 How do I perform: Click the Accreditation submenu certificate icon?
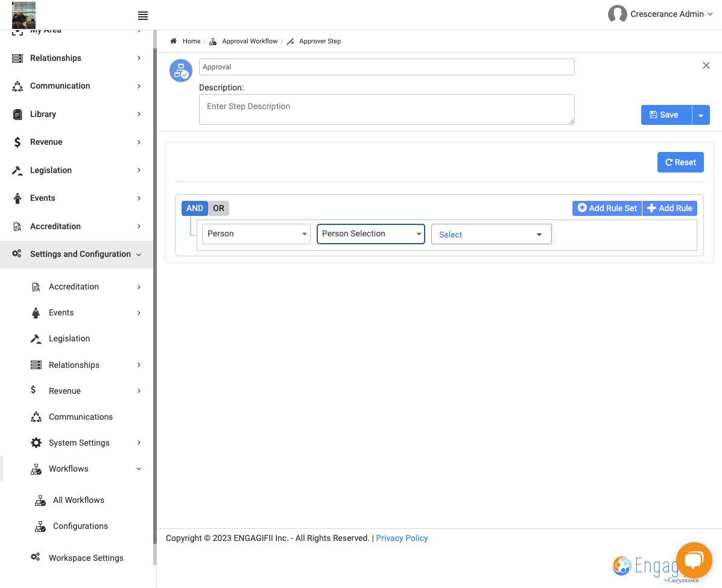(36, 287)
